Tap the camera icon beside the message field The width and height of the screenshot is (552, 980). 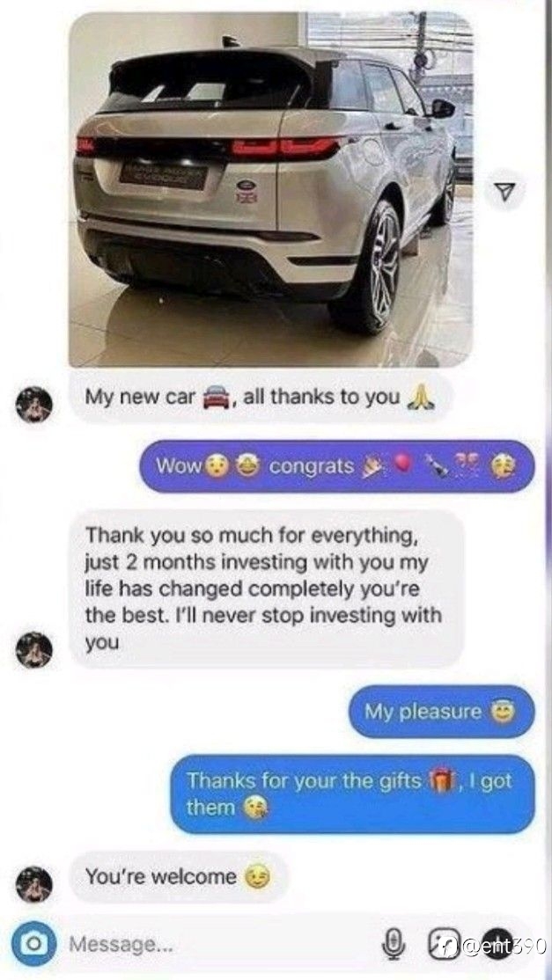(33, 944)
